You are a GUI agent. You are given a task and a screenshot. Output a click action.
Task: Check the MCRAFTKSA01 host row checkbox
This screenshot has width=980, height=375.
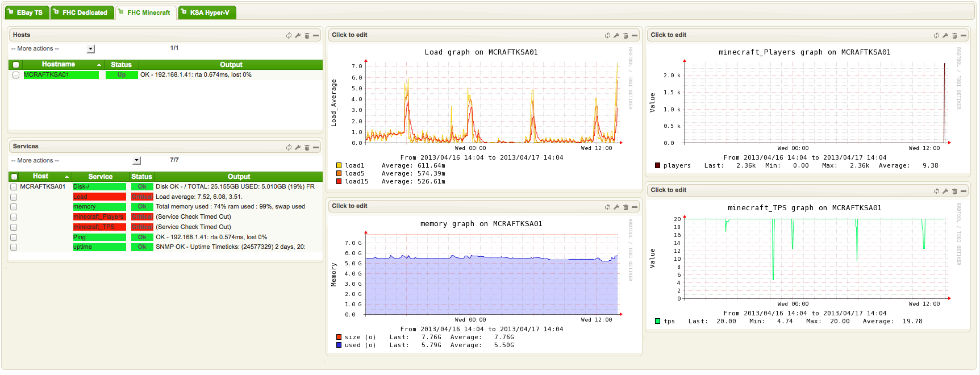coord(16,75)
